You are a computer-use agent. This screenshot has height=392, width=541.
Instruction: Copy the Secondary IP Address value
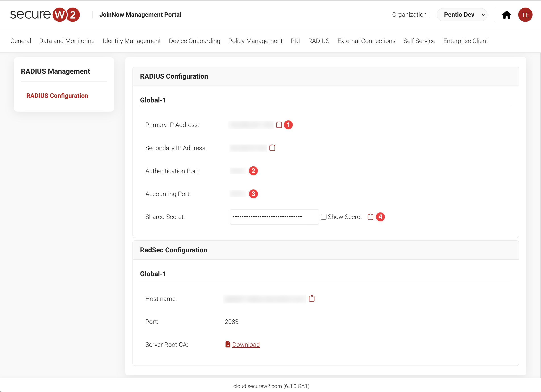click(272, 148)
